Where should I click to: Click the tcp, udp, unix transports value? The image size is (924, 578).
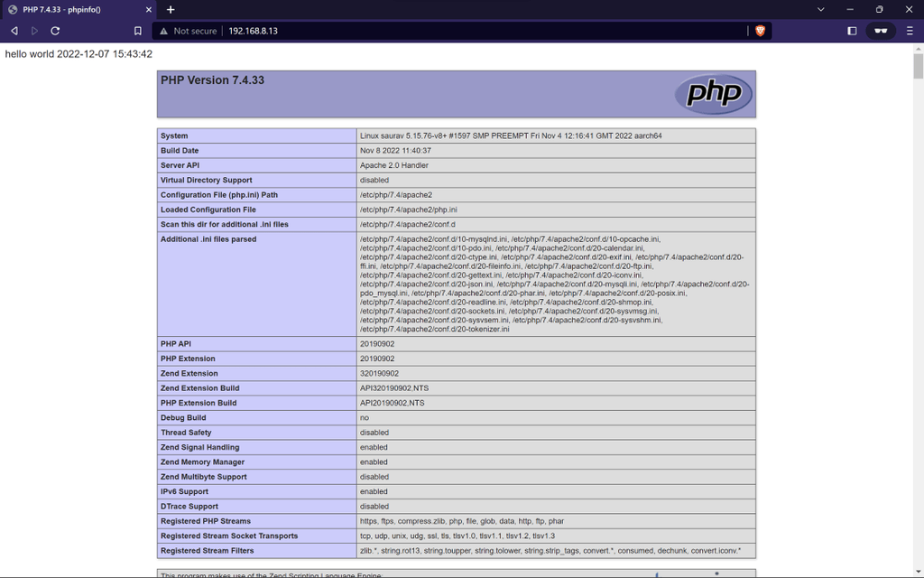457,536
